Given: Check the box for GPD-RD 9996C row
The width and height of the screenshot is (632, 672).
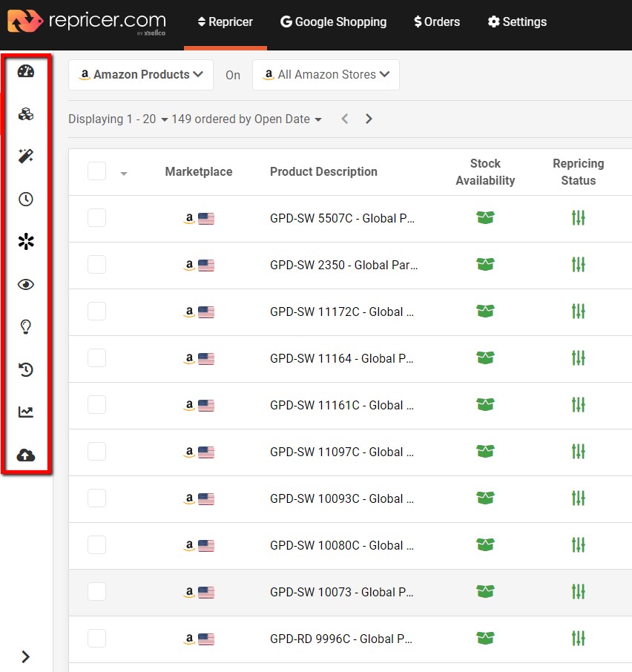Looking at the screenshot, I should pos(97,638).
